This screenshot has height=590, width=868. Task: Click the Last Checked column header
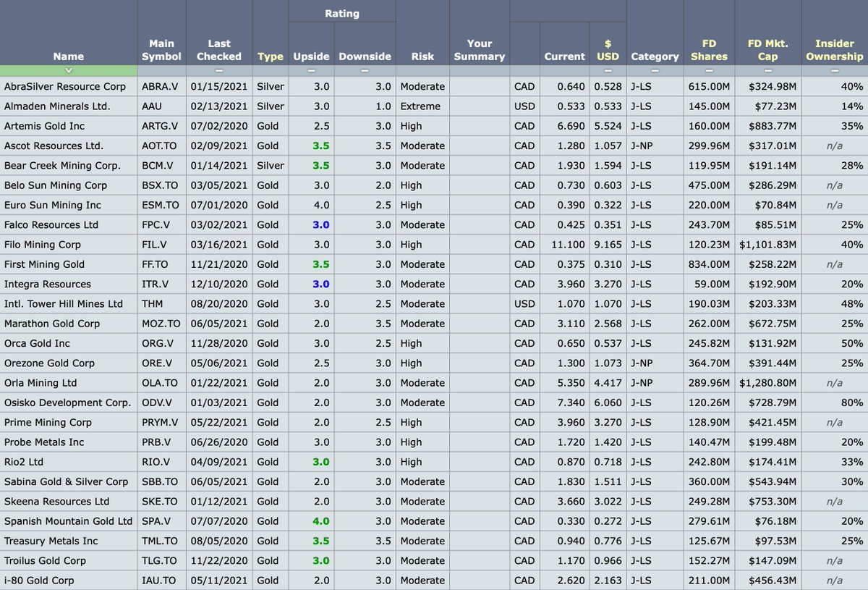[x=219, y=50]
